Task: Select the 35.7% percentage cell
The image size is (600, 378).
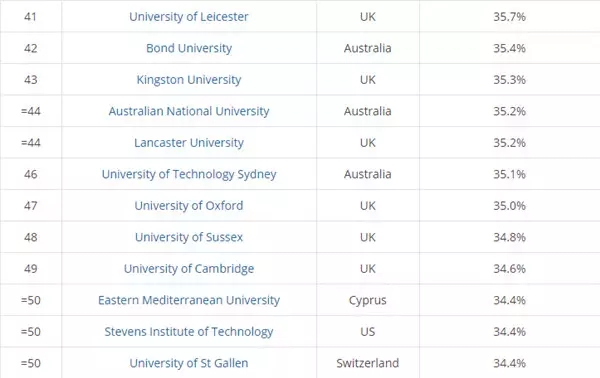Action: tap(509, 16)
